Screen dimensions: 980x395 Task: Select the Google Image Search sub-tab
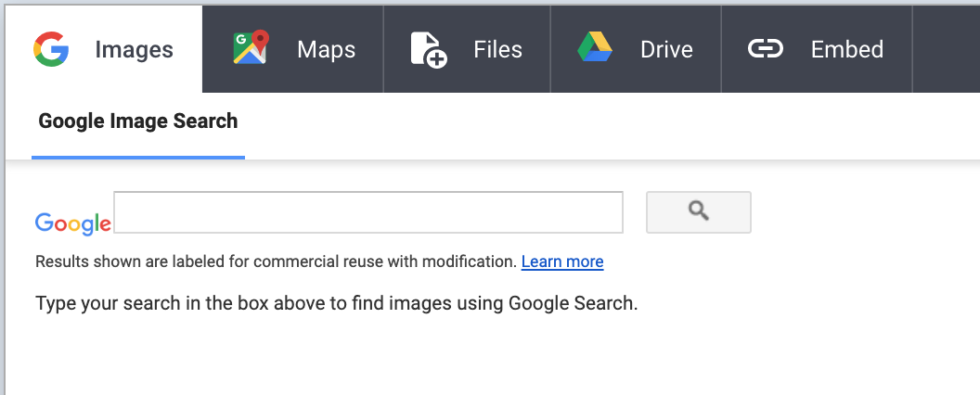138,121
